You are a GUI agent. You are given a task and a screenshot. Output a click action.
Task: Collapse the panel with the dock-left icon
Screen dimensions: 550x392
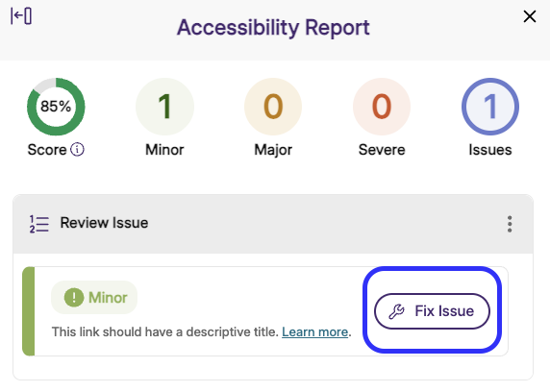21,16
